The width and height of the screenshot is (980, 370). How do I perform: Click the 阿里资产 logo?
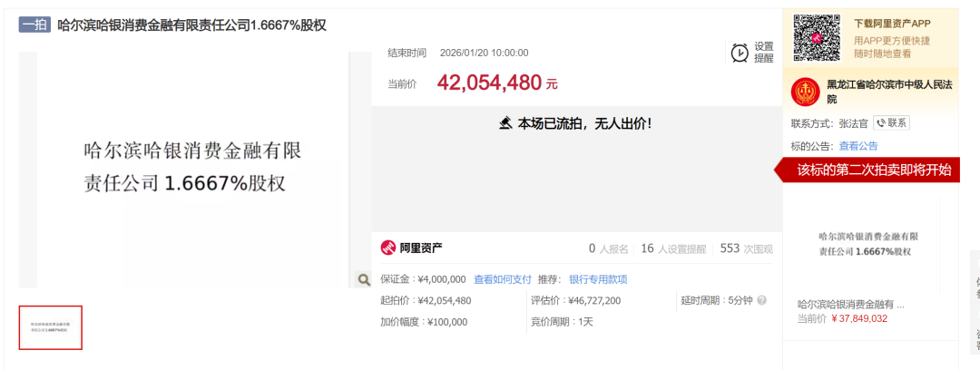click(412, 248)
